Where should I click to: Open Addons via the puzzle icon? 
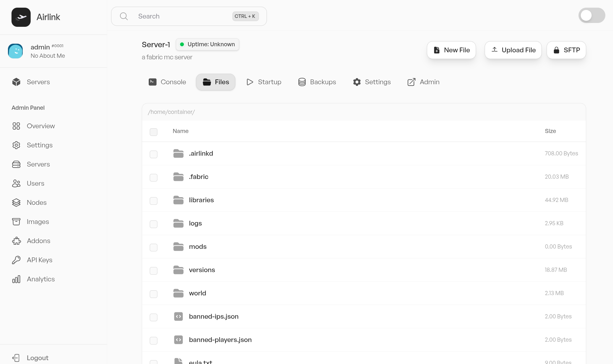[16, 241]
